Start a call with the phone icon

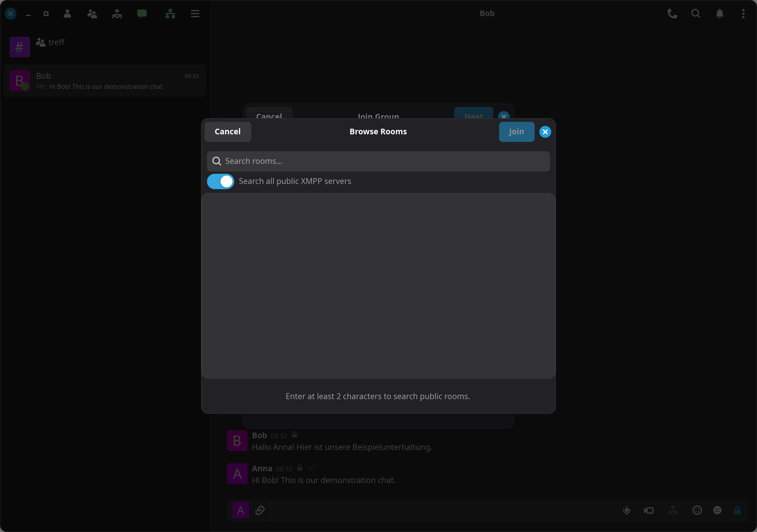672,14
